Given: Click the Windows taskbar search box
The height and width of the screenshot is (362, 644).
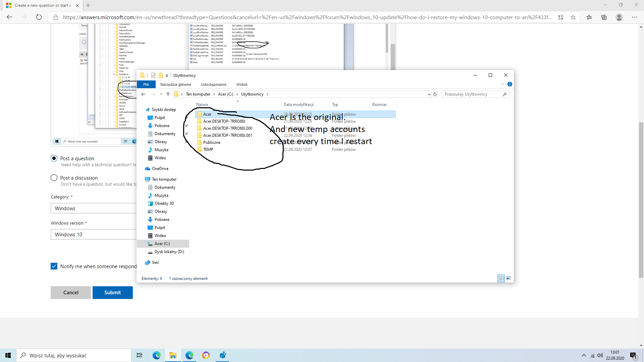Looking at the screenshot, I should tap(74, 355).
